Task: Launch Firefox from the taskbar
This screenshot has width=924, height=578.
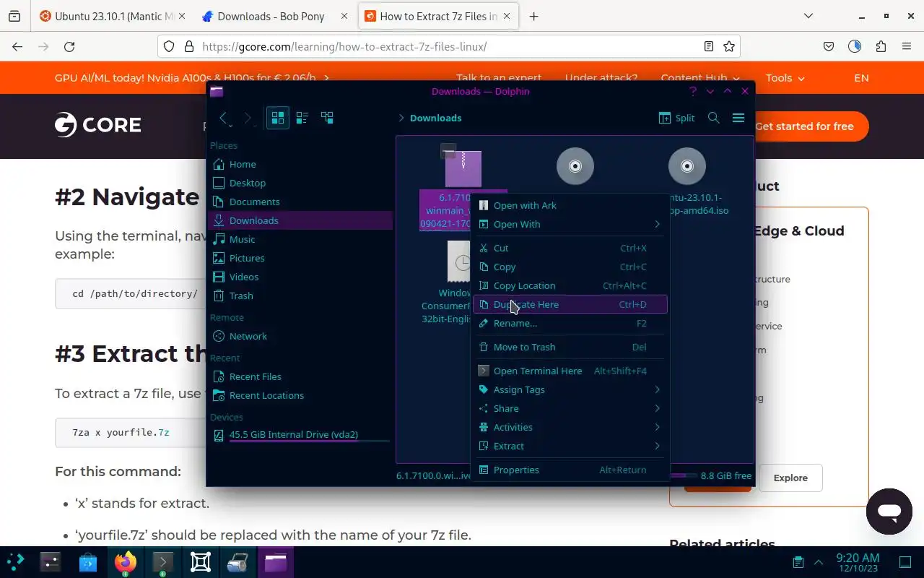Action: click(x=126, y=562)
